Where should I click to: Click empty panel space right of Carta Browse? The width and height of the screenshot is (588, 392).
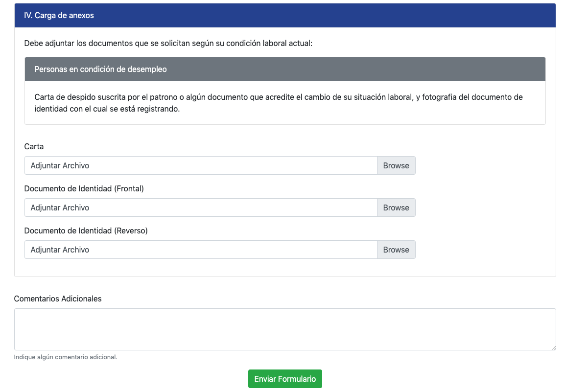(x=485, y=165)
